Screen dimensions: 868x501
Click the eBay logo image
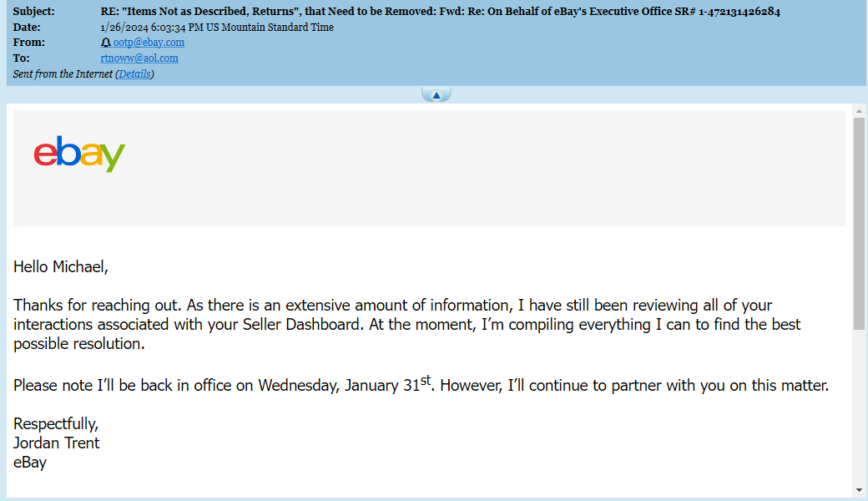(79, 154)
